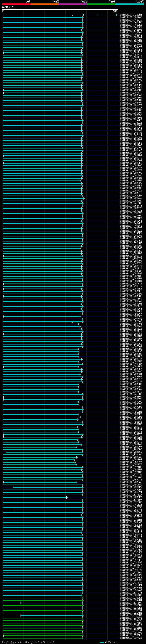Viewport: 146px width, 644px height.
Task: Click the UniRef100_B1A941 label
Action: point(131,32)
